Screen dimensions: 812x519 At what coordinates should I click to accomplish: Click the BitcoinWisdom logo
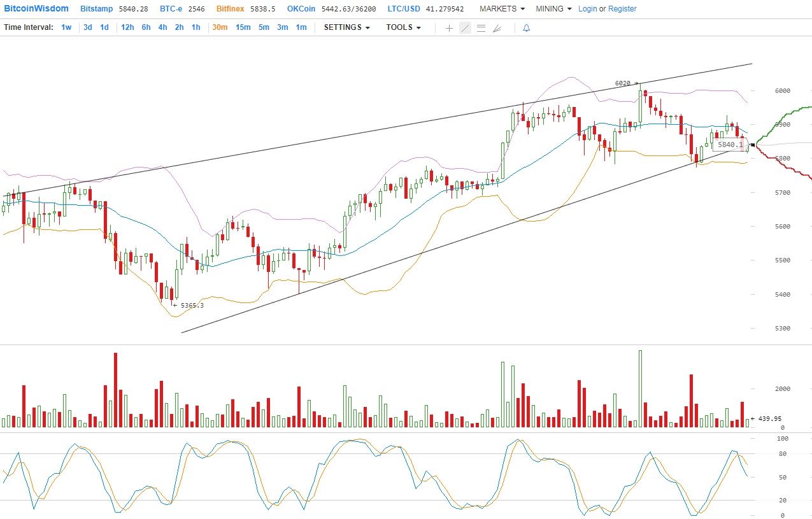[36, 9]
